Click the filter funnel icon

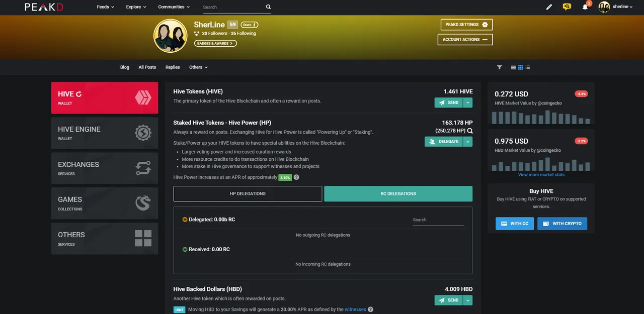click(500, 67)
